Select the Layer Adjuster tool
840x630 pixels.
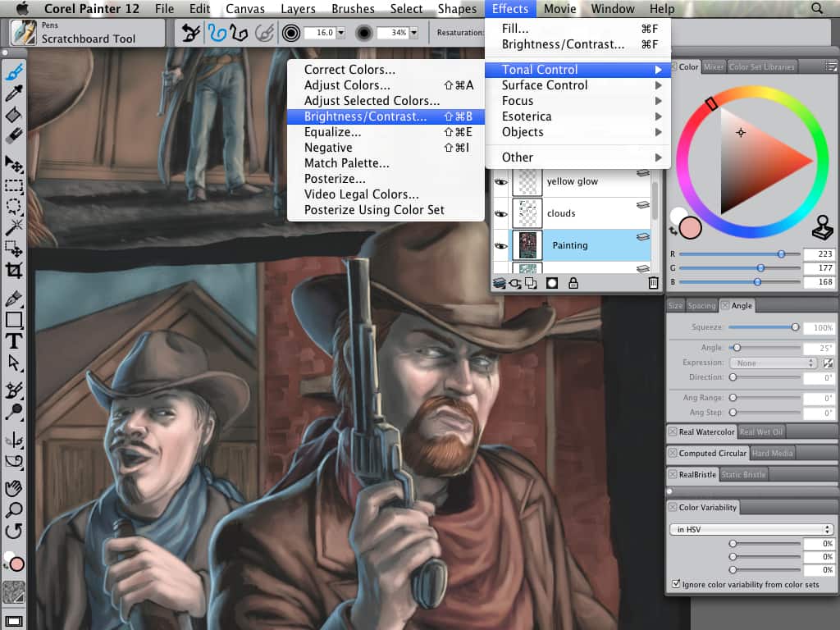(x=14, y=164)
